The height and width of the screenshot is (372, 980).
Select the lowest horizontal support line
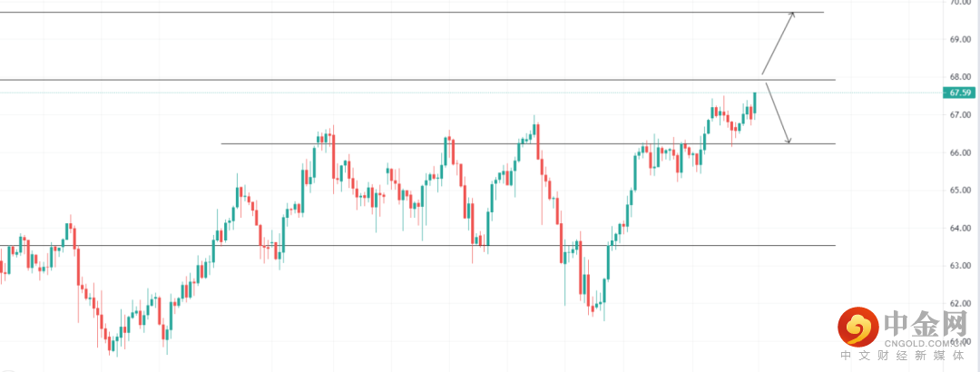point(408,245)
